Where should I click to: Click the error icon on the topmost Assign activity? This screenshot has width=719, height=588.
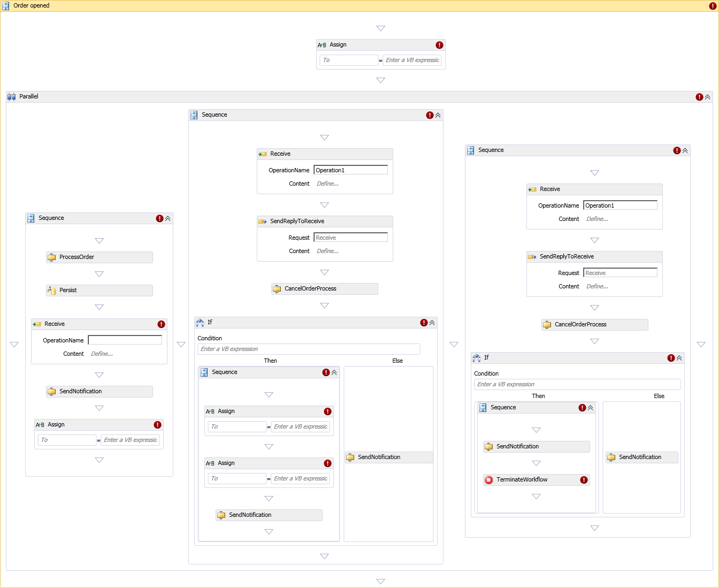point(439,45)
